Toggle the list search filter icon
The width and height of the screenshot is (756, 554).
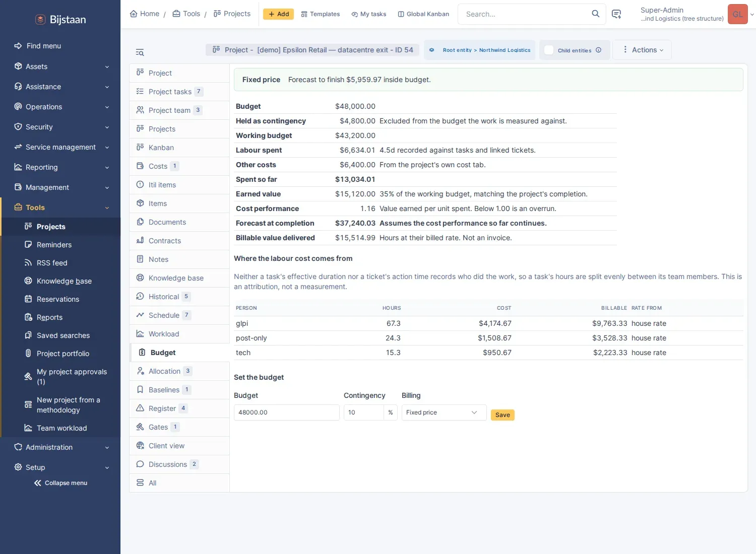click(140, 52)
